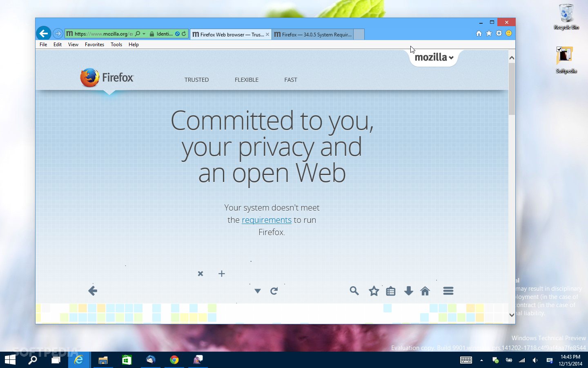Open the IE Tools gear icon
The image size is (588, 368).
click(x=499, y=34)
